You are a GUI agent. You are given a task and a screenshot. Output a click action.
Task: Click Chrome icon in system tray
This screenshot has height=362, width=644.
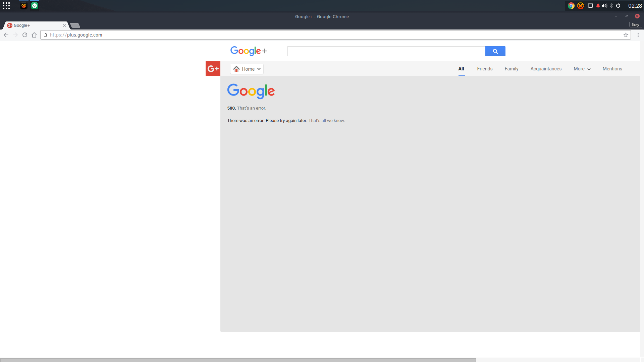[x=571, y=6]
